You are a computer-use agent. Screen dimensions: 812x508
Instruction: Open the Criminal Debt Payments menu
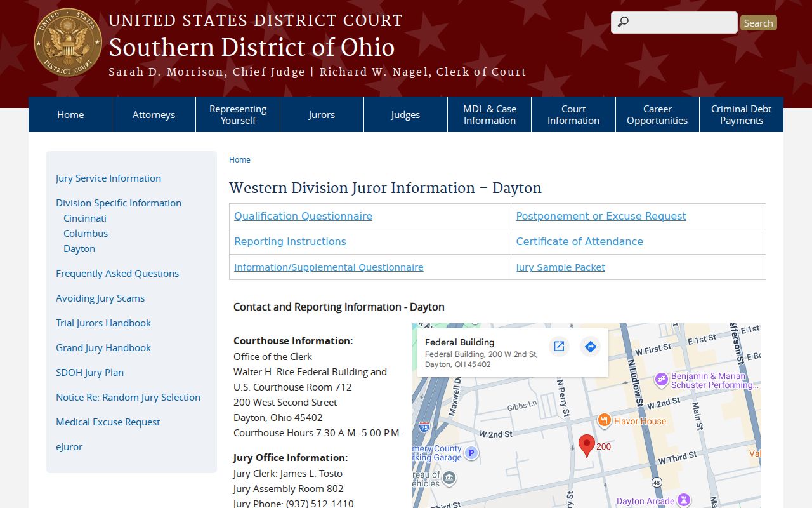point(742,114)
